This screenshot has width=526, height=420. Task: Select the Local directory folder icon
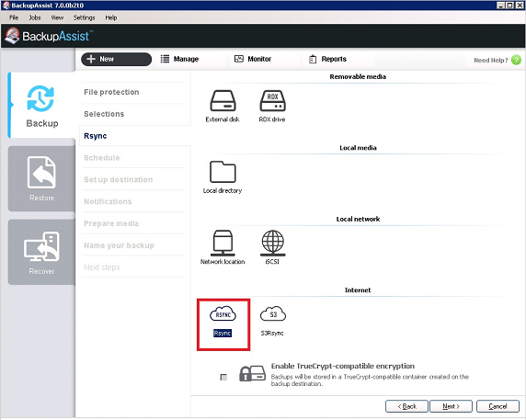(223, 171)
